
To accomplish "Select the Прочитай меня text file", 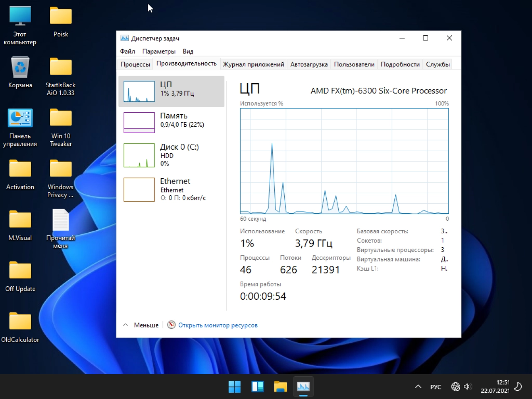I will click(x=61, y=229).
